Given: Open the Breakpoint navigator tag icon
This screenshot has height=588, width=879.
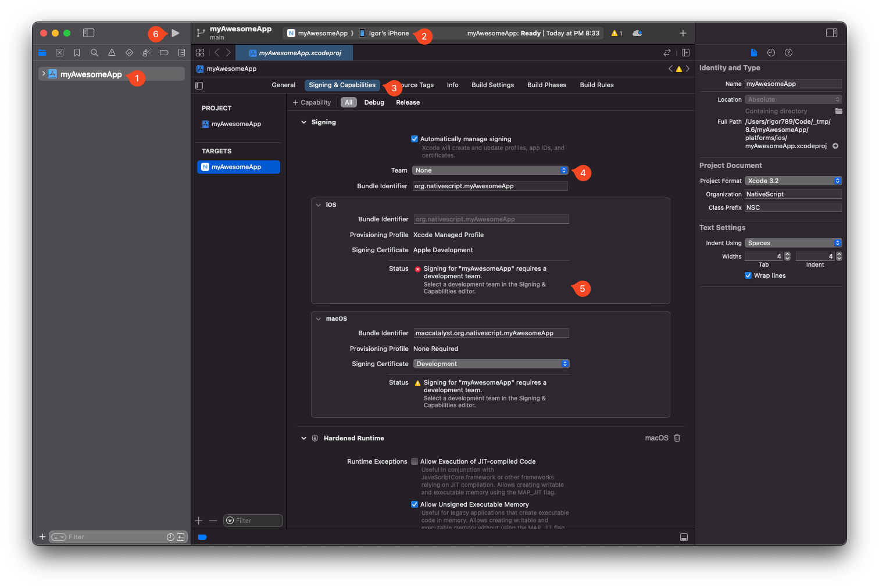Looking at the screenshot, I should [x=164, y=52].
